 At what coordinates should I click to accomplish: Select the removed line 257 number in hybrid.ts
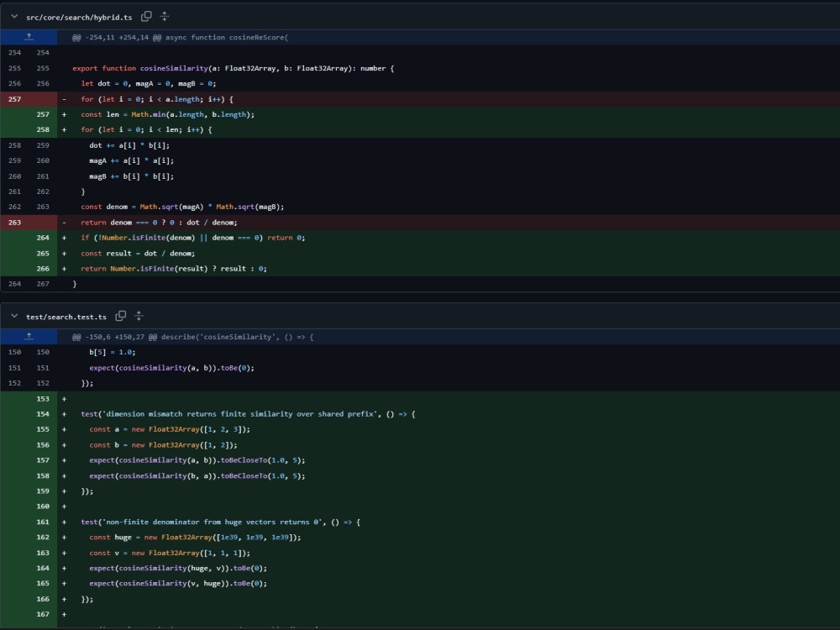point(14,99)
